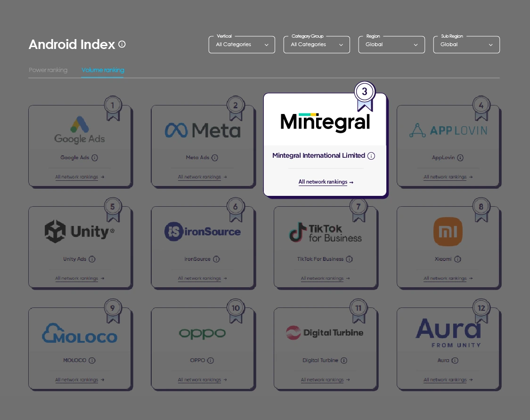Expand the Sub Region dropdown
530x420 pixels.
pos(466,45)
